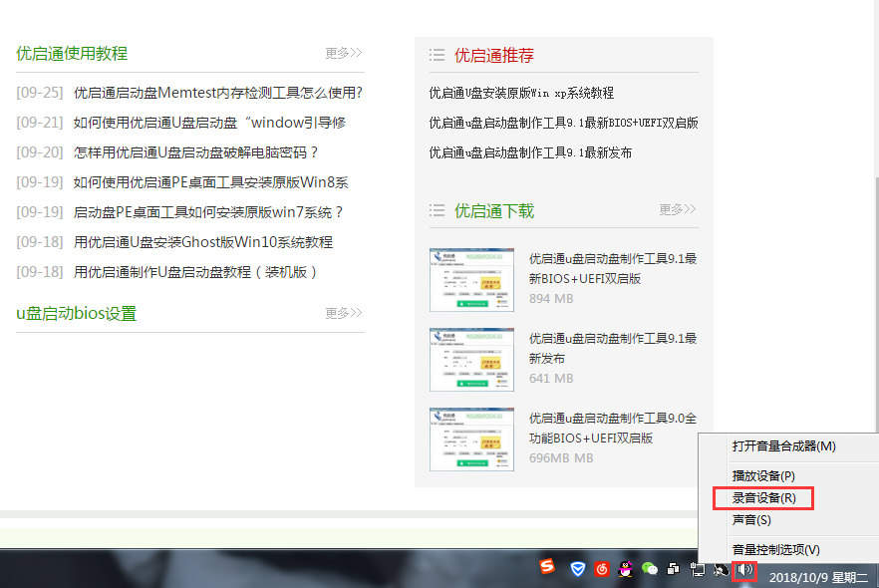Click taskbar date 2018/10/9 clock
Screen dimensions: 879x588
coord(818,576)
